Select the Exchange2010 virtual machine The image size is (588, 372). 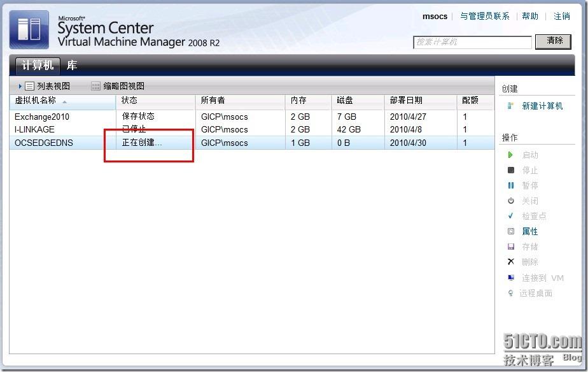[x=42, y=117]
